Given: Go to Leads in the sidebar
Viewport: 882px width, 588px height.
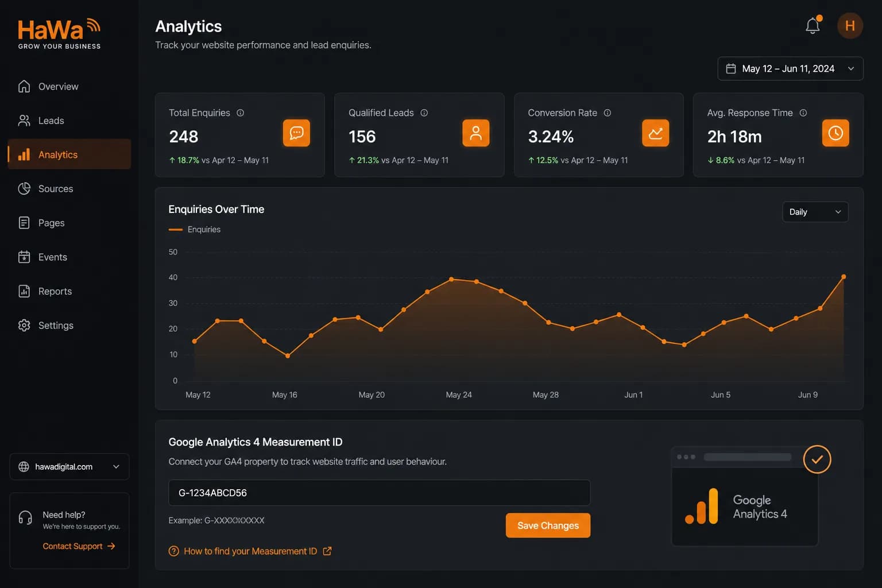Looking at the screenshot, I should [69, 121].
